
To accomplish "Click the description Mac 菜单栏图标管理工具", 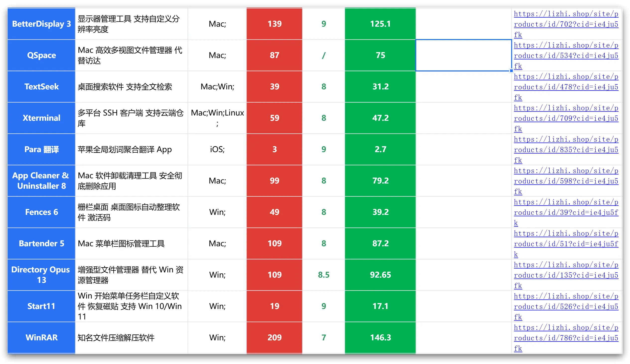I will click(x=132, y=243).
